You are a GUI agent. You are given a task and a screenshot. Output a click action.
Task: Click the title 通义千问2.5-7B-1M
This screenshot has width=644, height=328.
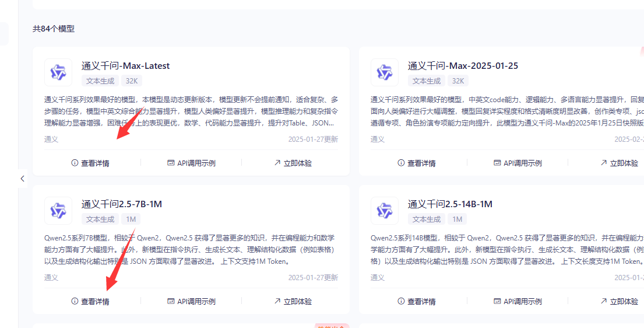coord(122,204)
